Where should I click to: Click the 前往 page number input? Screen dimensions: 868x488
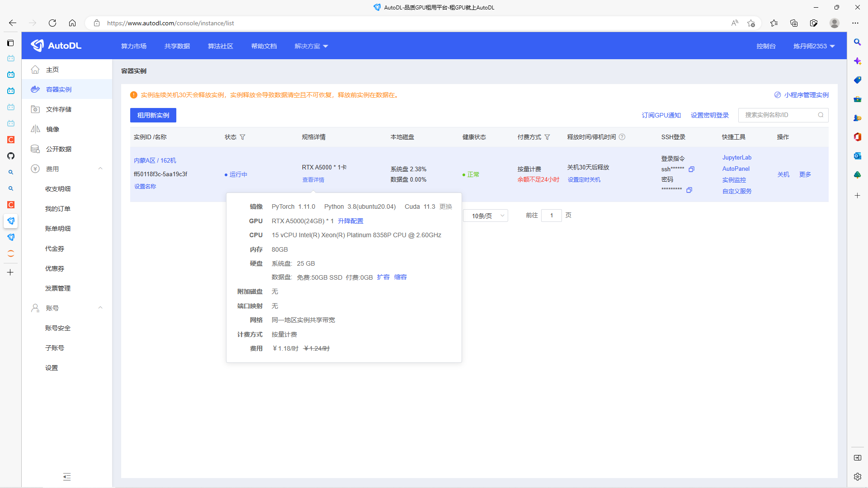[551, 216]
